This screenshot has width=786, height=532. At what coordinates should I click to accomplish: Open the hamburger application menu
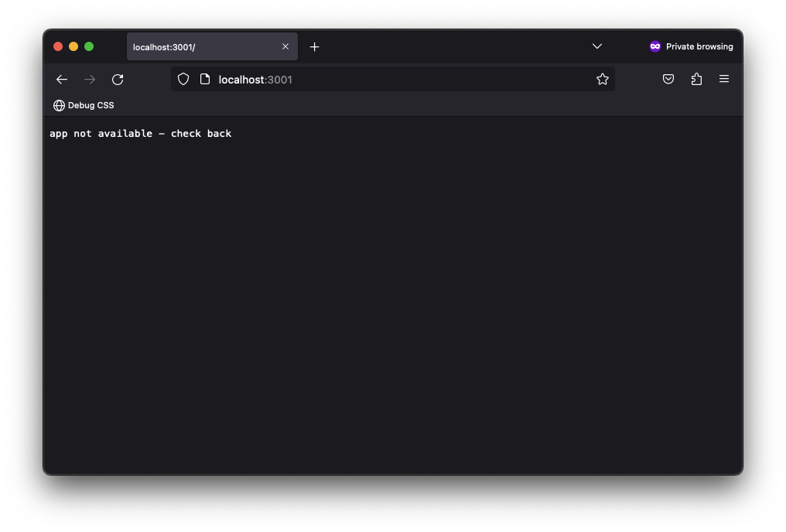(724, 79)
